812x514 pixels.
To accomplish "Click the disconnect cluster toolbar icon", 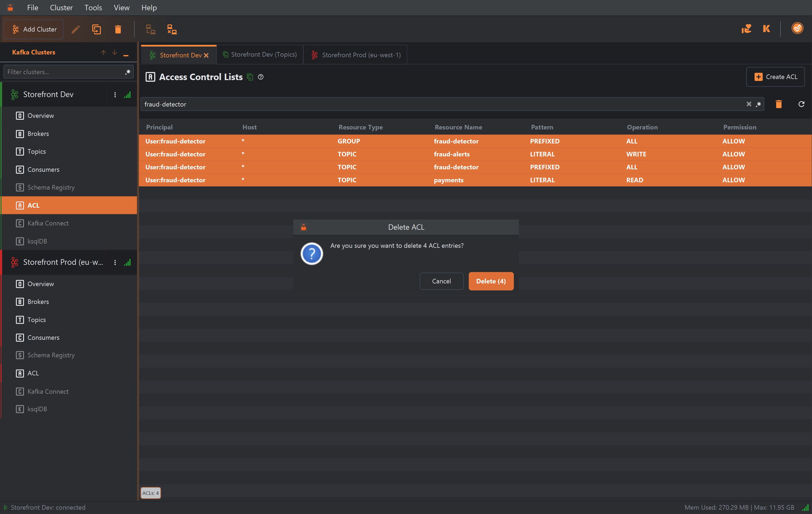I will 172,29.
